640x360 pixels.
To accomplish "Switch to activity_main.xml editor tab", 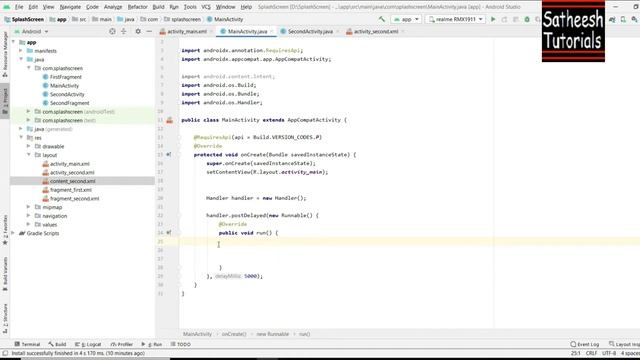I will [x=187, y=31].
